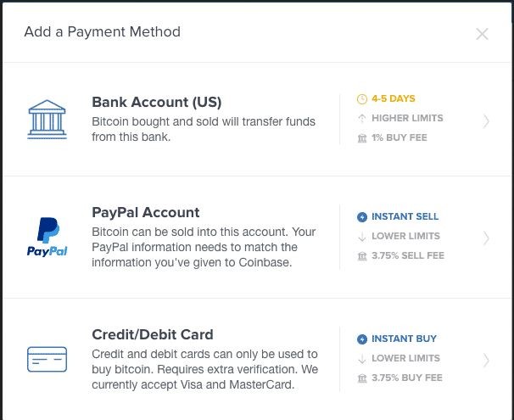514x420 pixels.
Task: Click the down arrow icon beside PayPal LOWER LIMITS
Action: click(362, 237)
